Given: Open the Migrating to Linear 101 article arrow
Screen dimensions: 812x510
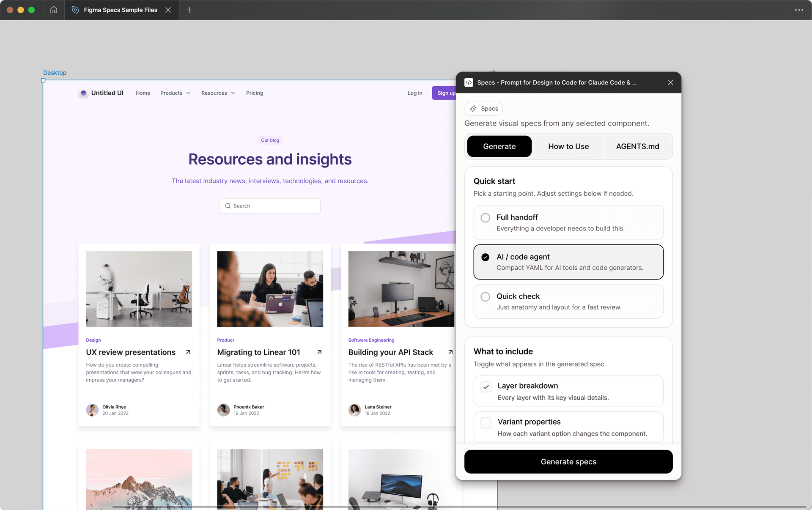Looking at the screenshot, I should 319,352.
